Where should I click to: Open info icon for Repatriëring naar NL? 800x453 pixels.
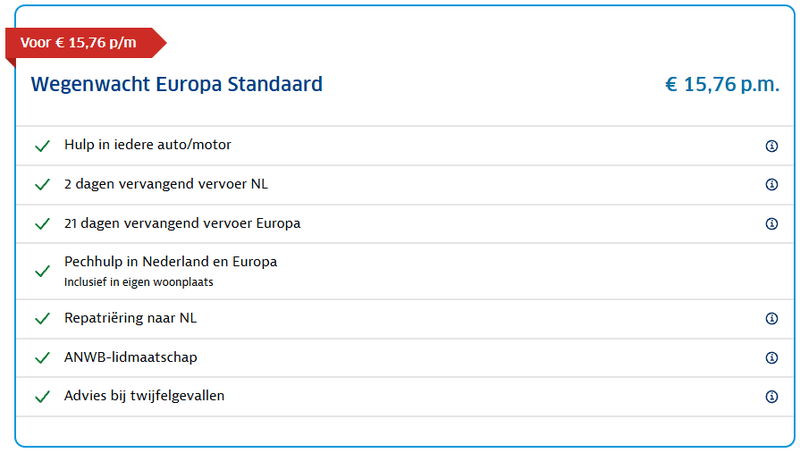tap(771, 319)
